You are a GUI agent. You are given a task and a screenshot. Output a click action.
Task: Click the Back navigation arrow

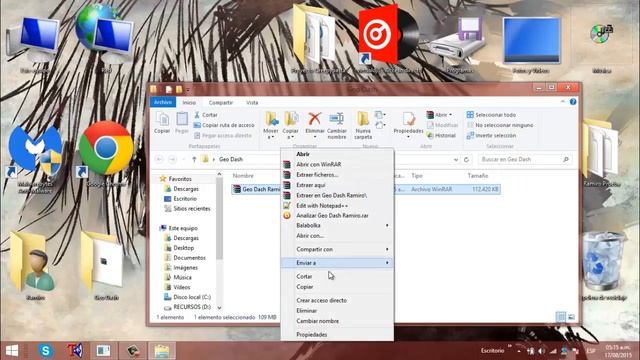click(x=160, y=159)
